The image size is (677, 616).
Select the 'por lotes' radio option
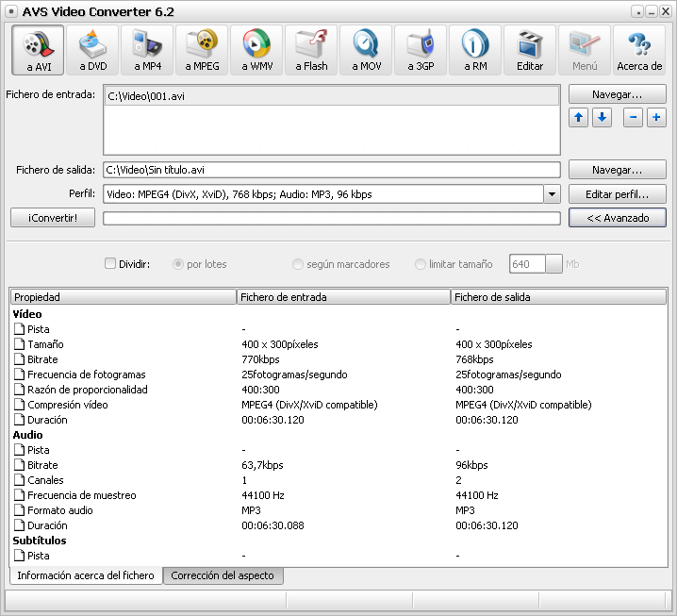coord(178,264)
